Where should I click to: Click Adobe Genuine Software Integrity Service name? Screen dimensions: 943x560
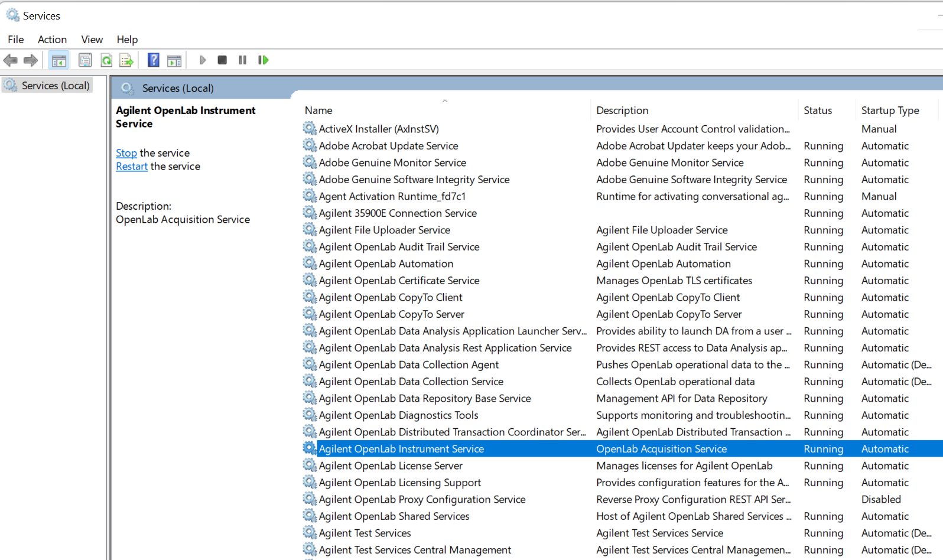(414, 180)
